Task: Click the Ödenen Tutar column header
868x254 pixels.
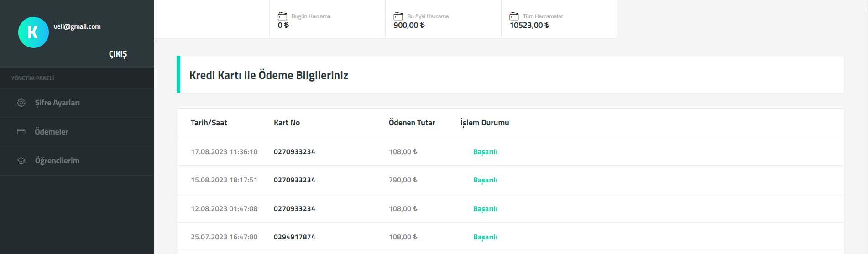Action: (412, 123)
